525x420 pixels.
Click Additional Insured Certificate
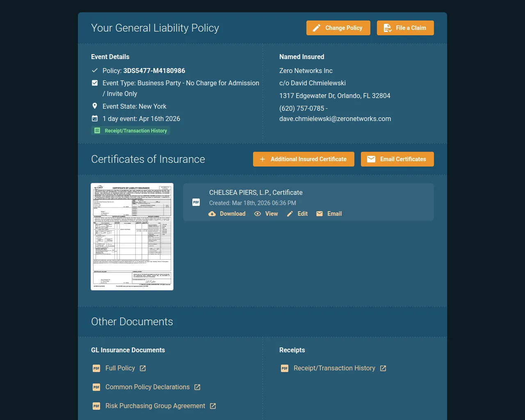click(x=304, y=159)
